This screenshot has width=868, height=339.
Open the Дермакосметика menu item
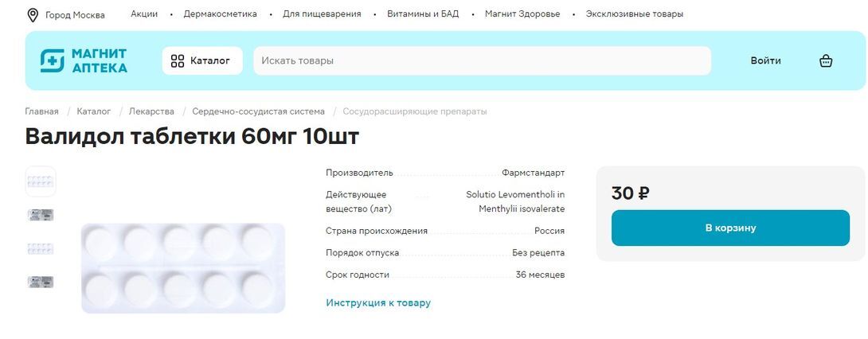[220, 14]
